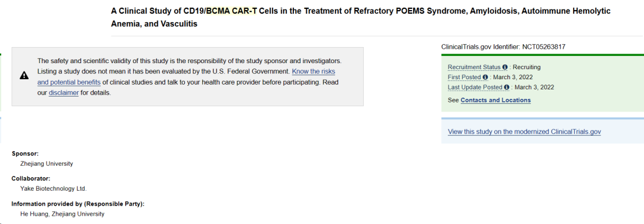Click the Information provided by (Responsible Party) label
Image resolution: width=644 pixels, height=224 pixels.
point(78,204)
